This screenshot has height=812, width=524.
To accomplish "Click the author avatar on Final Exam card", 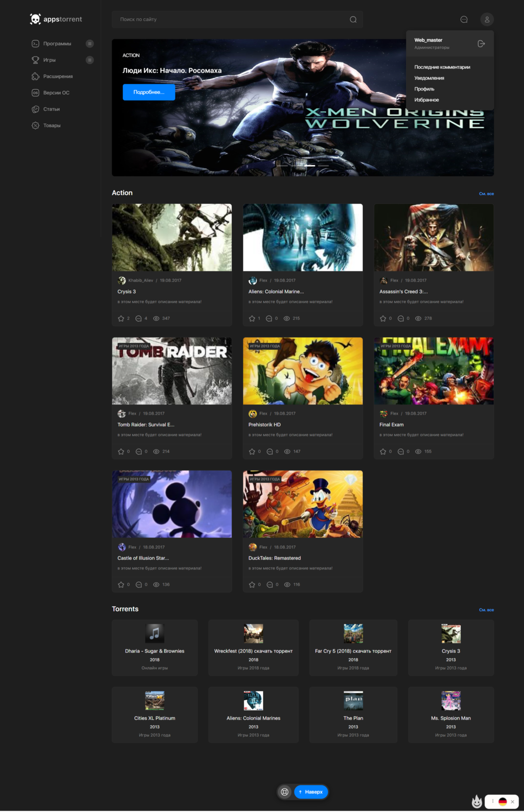I will click(384, 414).
